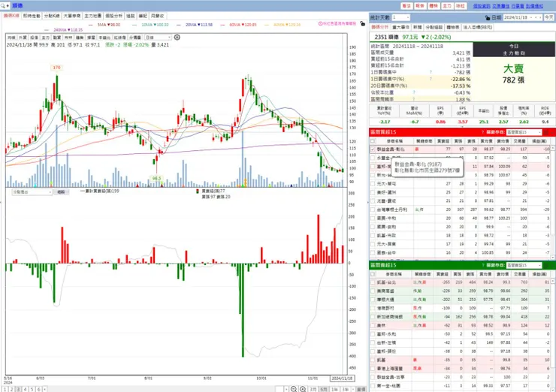Open help icon in green 區間賣超15 header
Image resolution: width=556 pixels, height=392 pixels.
pos(482,265)
